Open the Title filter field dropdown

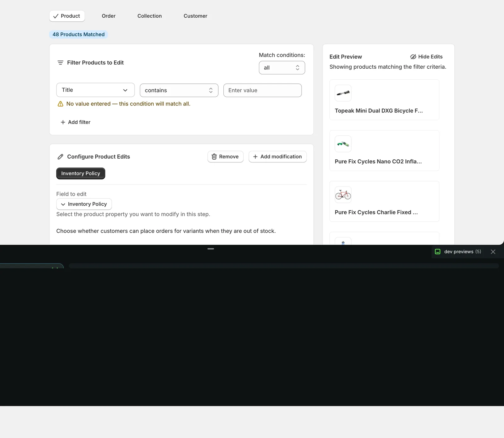point(95,90)
